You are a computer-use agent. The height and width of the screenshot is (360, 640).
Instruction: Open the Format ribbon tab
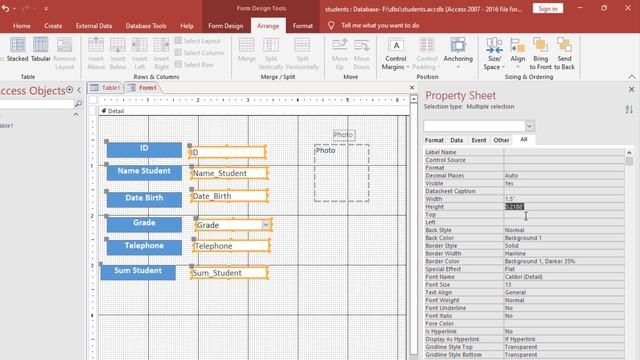(x=302, y=26)
